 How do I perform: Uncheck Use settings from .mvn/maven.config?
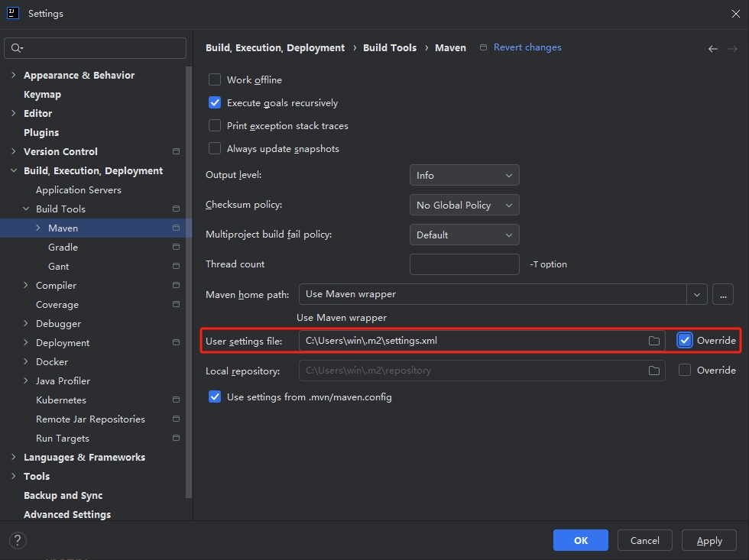(x=215, y=397)
